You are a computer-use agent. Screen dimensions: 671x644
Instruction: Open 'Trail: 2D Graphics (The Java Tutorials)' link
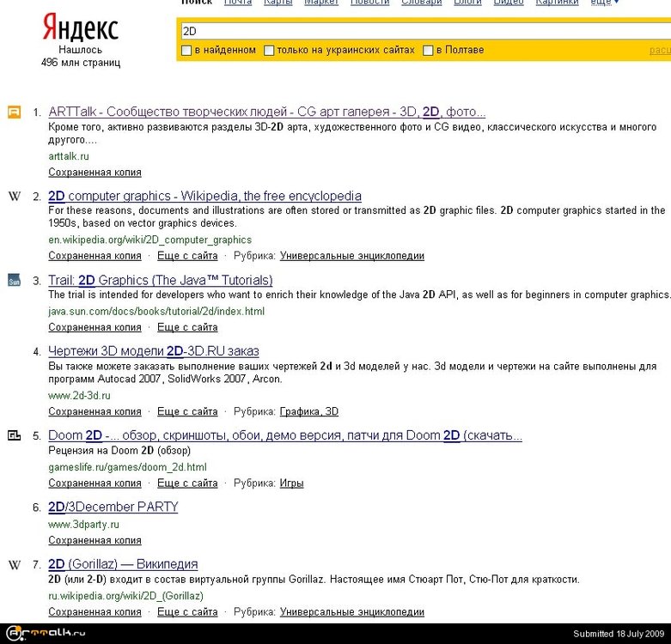point(160,280)
